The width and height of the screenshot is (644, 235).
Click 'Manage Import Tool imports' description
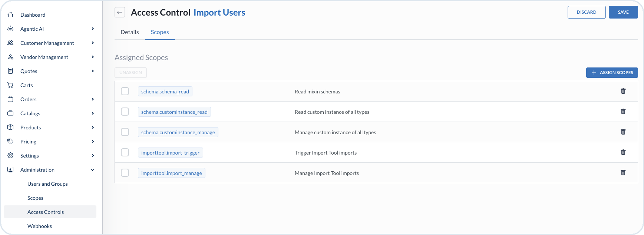tap(327, 173)
